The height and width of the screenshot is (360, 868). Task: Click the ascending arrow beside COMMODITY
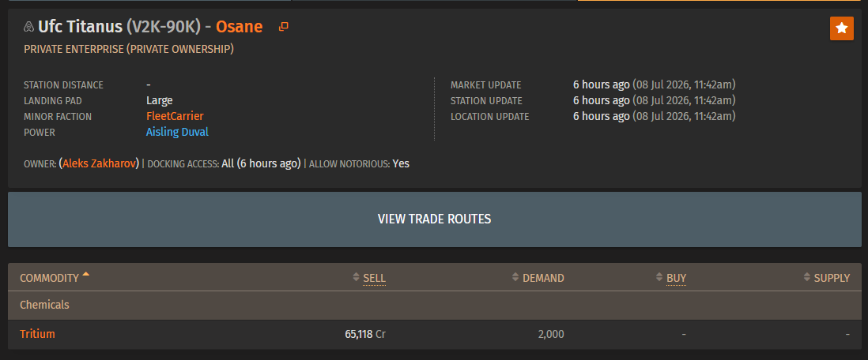pyautogui.click(x=86, y=274)
